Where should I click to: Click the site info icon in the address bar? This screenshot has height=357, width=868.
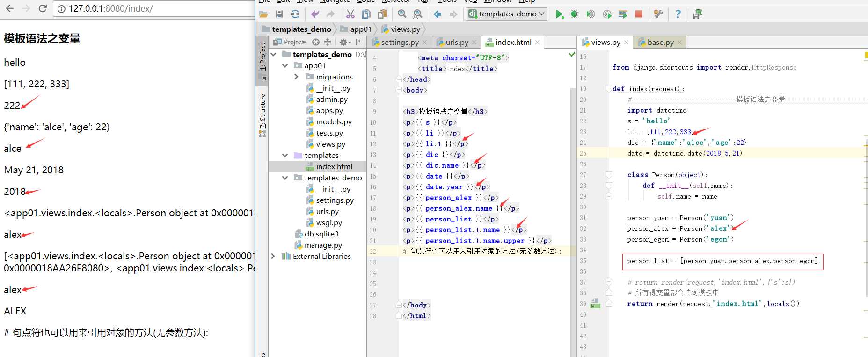pos(61,8)
